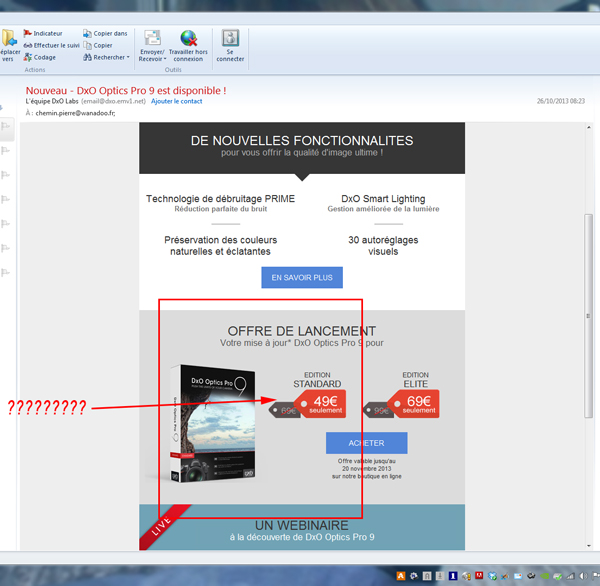Click the red LIVE corner ribbon
Viewport: 600px width, 586px height.
click(163, 526)
